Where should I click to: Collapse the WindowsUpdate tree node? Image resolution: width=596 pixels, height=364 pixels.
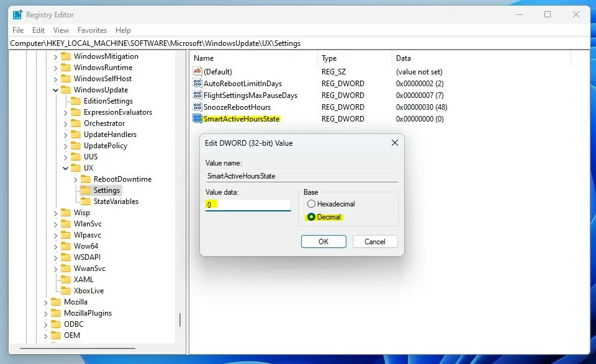coord(55,90)
